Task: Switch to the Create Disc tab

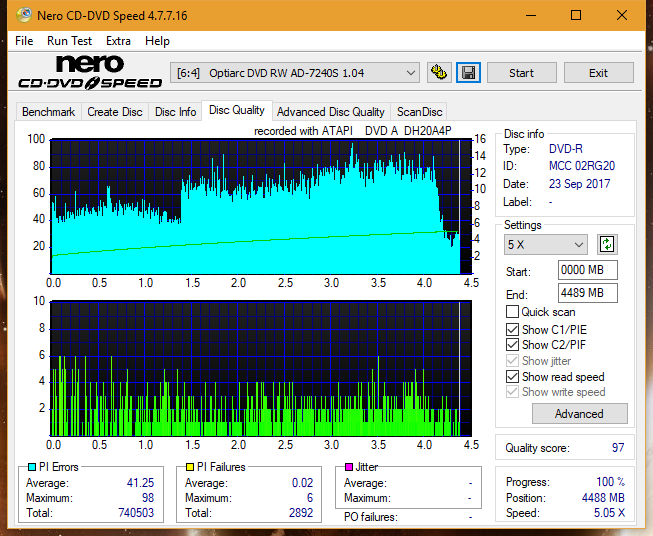Action: pos(115,112)
